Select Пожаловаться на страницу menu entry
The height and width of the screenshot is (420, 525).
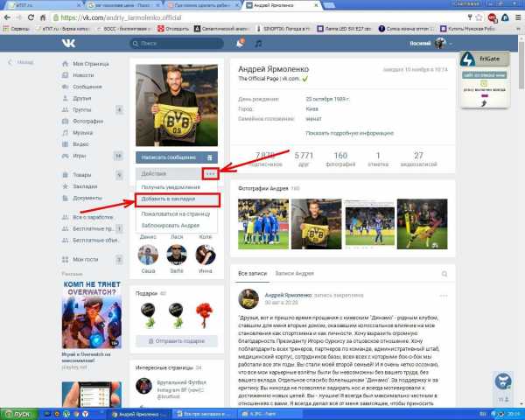point(177,213)
